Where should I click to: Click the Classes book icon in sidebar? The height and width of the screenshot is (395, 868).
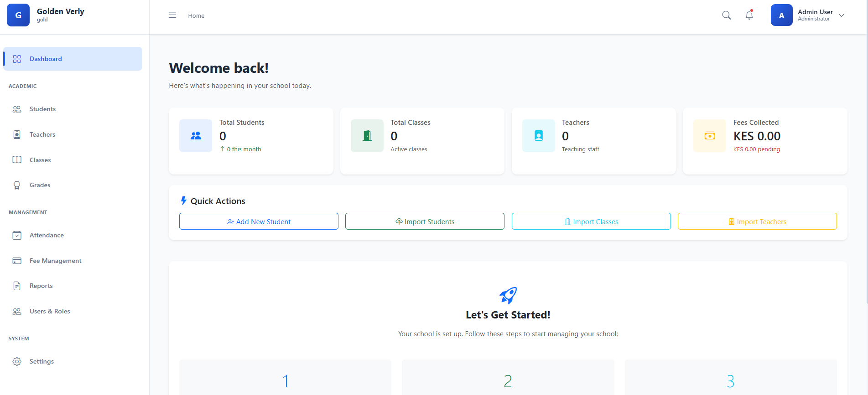[x=17, y=160]
